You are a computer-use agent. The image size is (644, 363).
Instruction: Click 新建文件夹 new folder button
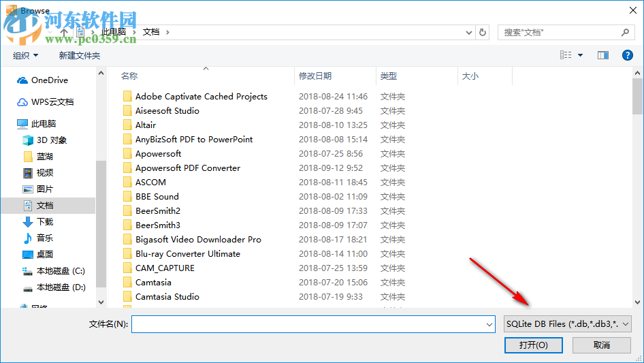(80, 55)
